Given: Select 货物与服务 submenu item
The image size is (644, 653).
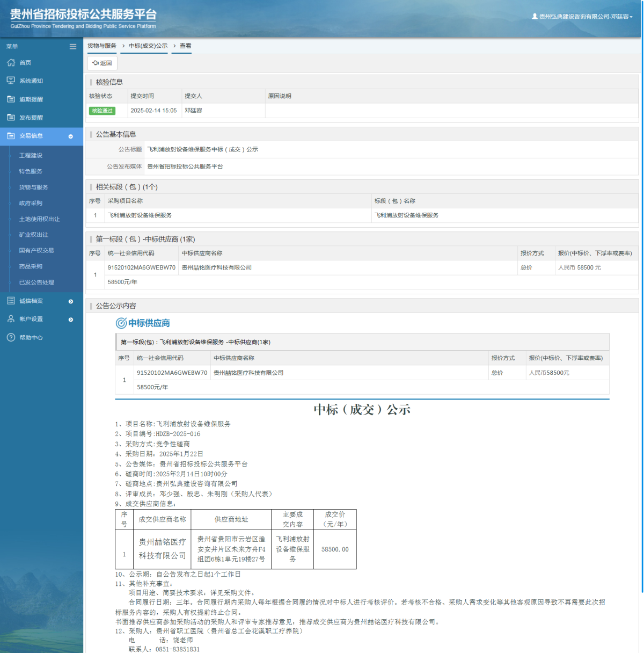Looking at the screenshot, I should tap(34, 187).
